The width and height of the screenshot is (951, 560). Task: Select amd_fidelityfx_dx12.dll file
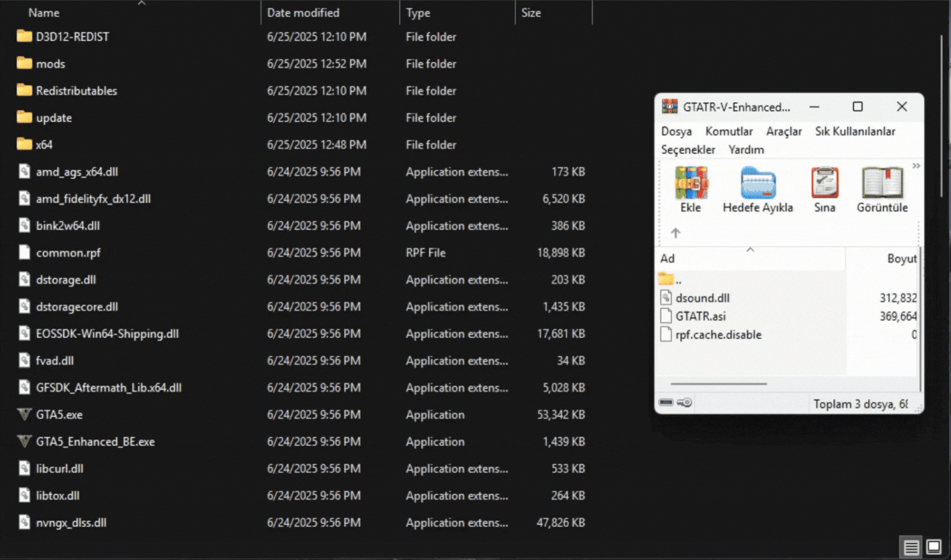93,198
